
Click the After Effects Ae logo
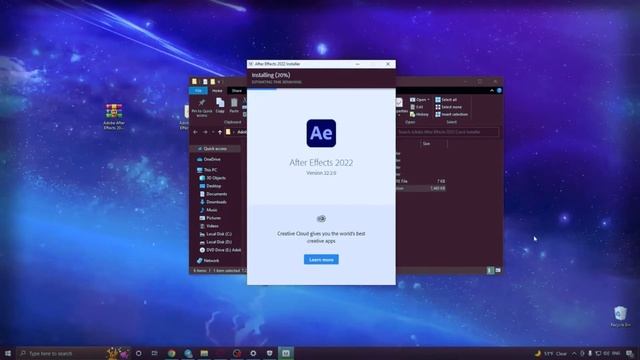321,133
